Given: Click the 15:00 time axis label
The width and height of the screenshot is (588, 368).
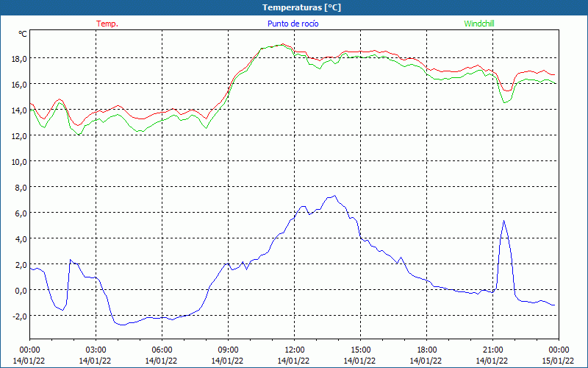Looking at the screenshot, I should pos(360,350).
